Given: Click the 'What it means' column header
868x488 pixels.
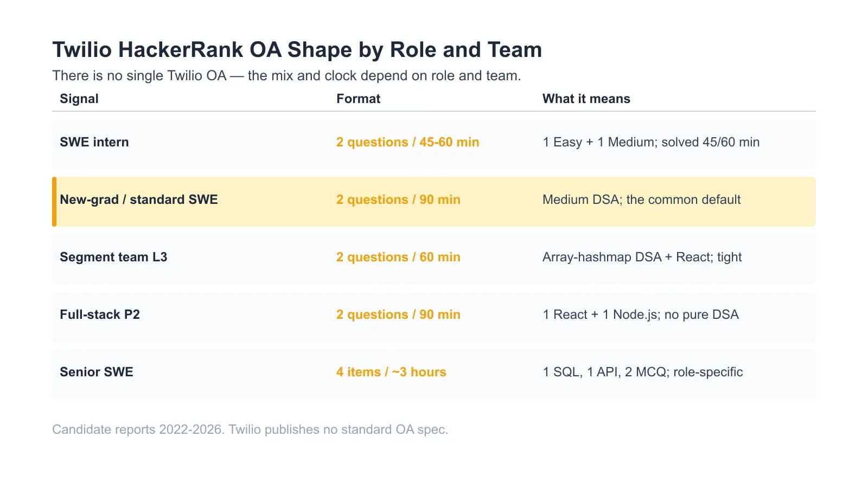Looking at the screenshot, I should (586, 99).
